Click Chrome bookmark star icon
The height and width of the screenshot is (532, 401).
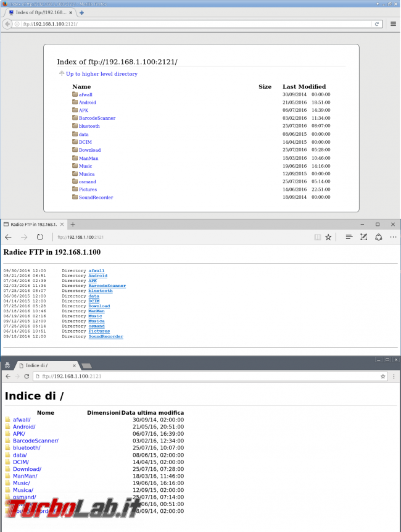point(382,376)
